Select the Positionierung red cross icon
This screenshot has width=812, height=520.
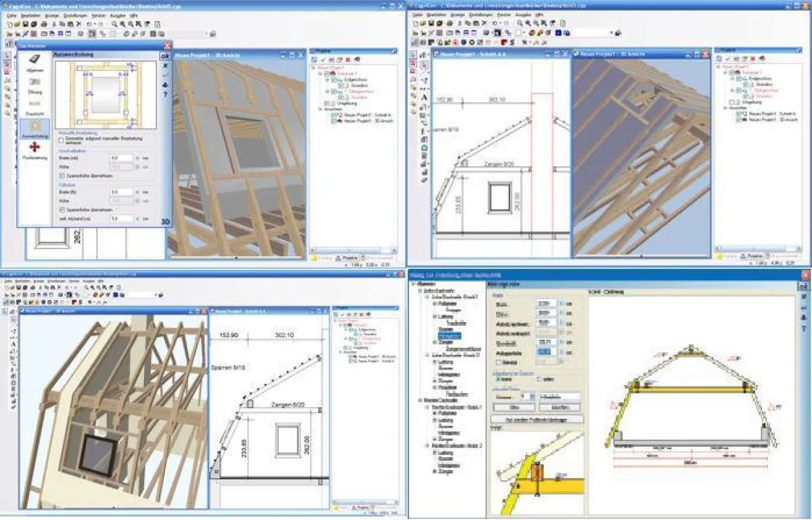(35, 148)
